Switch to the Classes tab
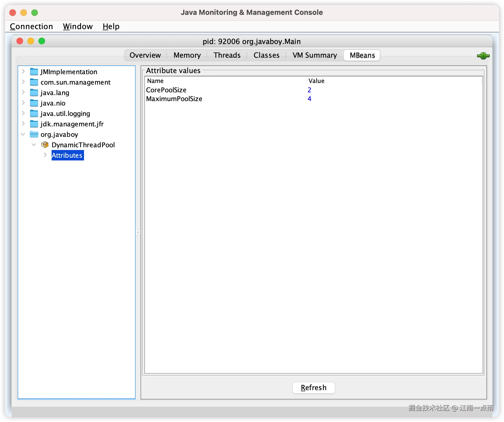504x422 pixels. tap(267, 55)
